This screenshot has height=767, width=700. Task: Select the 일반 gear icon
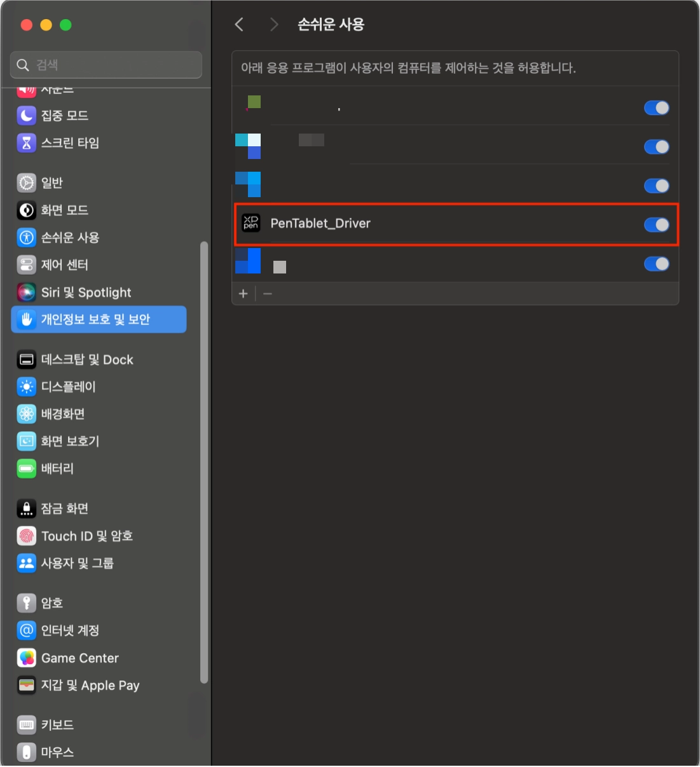(26, 183)
